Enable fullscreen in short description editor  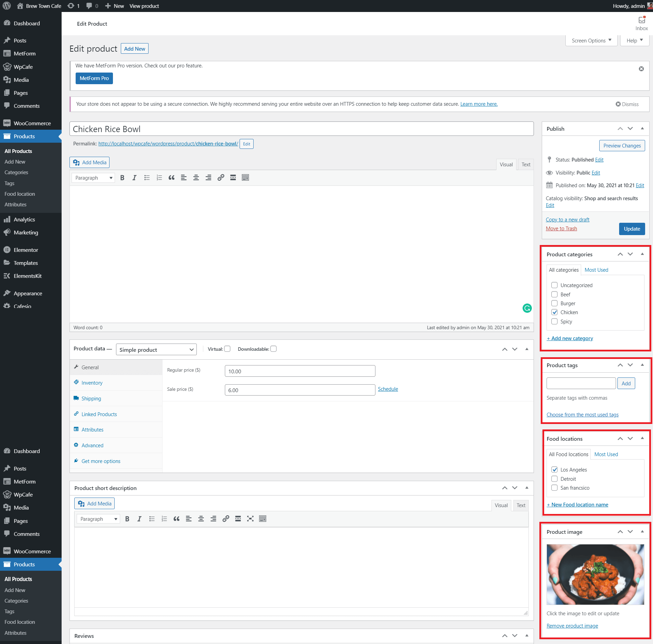250,519
